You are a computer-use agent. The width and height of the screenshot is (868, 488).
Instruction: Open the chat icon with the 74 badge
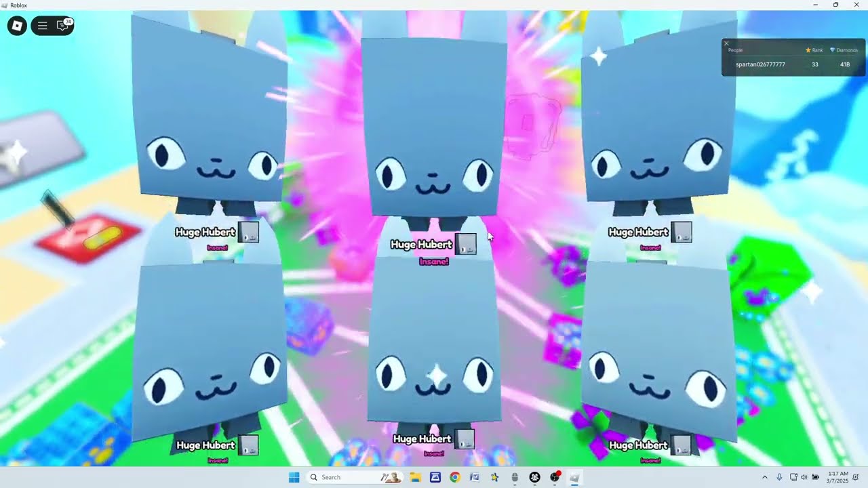pyautogui.click(x=63, y=26)
